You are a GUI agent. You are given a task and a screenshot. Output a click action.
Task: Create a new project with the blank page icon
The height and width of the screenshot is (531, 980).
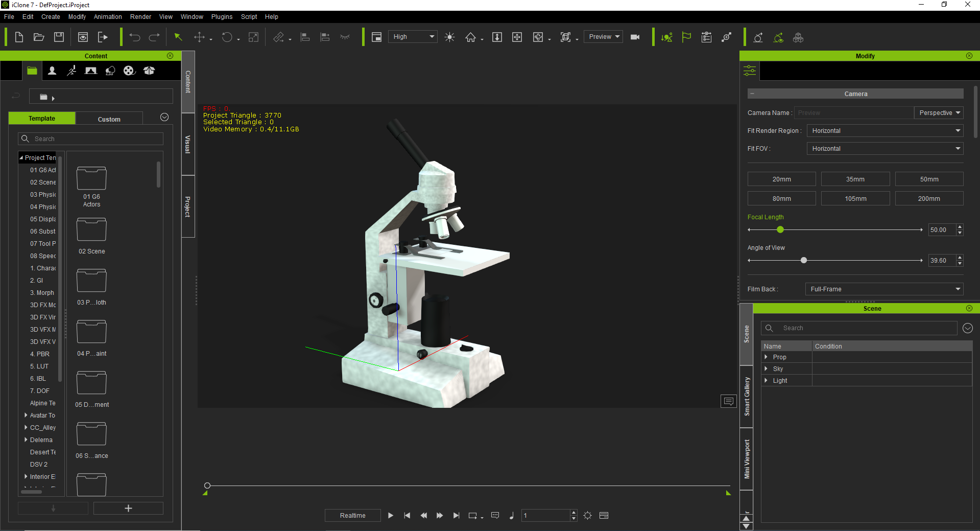(x=19, y=37)
